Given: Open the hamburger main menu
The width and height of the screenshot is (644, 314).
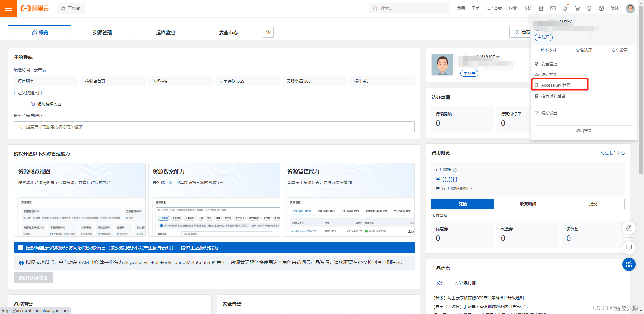Looking at the screenshot, I should 8,8.
